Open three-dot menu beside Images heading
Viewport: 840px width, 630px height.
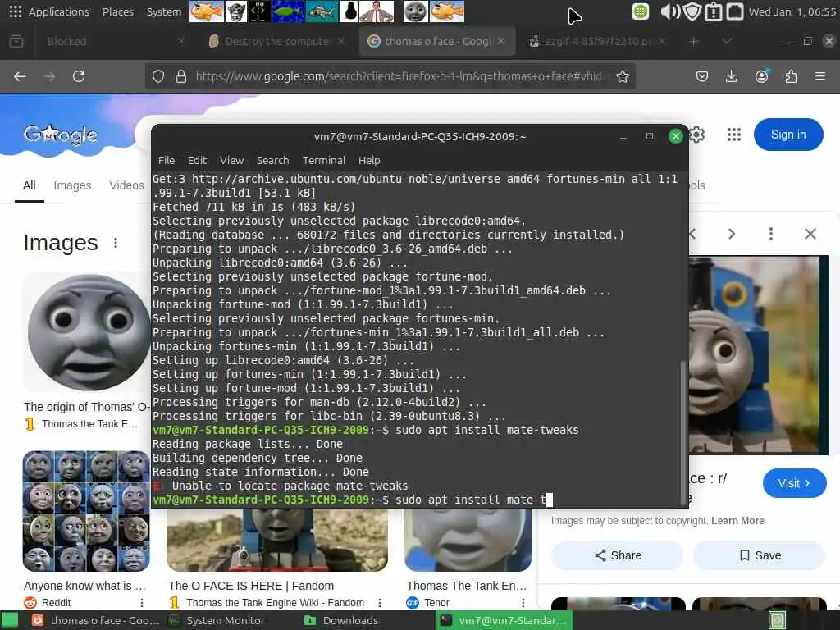click(x=116, y=243)
